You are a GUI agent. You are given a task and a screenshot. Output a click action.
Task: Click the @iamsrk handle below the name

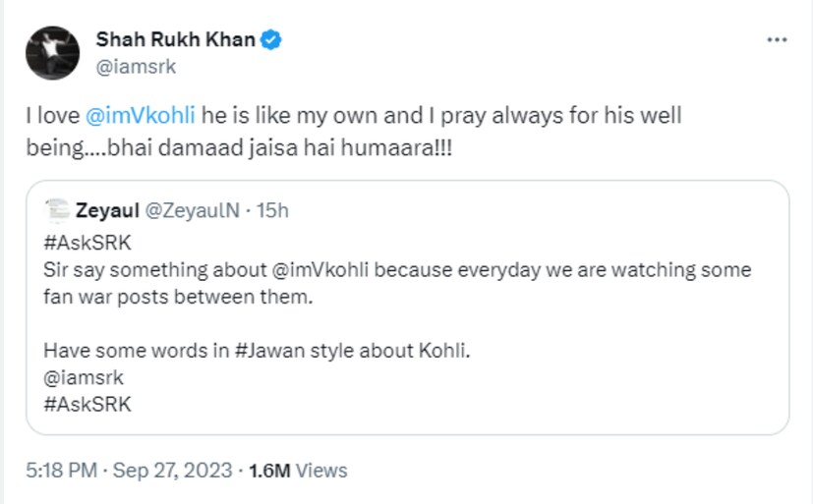[136, 66]
